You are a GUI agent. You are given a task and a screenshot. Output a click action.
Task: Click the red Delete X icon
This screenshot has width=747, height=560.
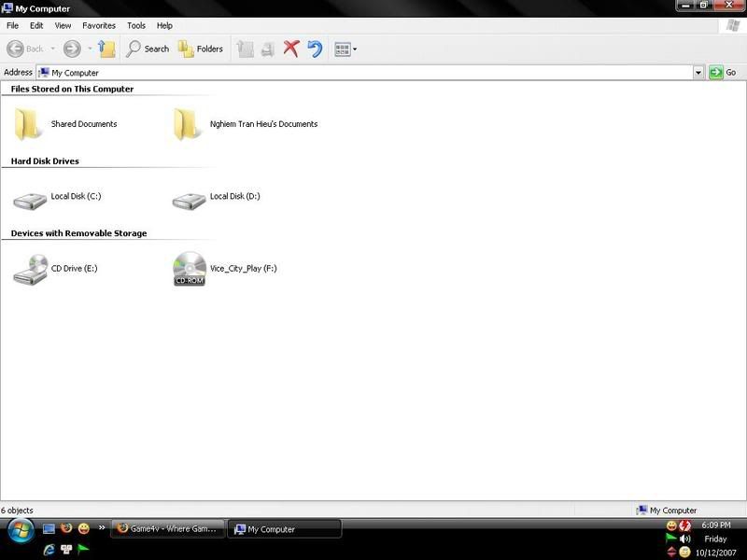point(291,49)
